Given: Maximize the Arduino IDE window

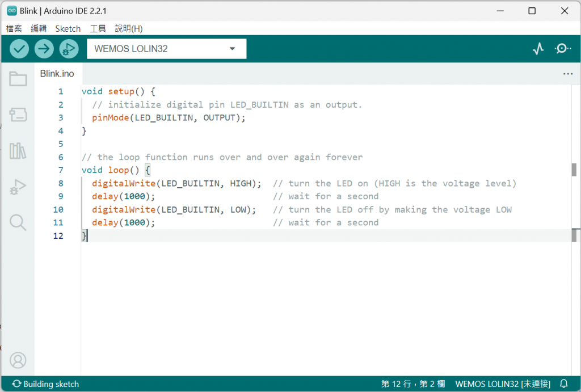Looking at the screenshot, I should tap(532, 11).
